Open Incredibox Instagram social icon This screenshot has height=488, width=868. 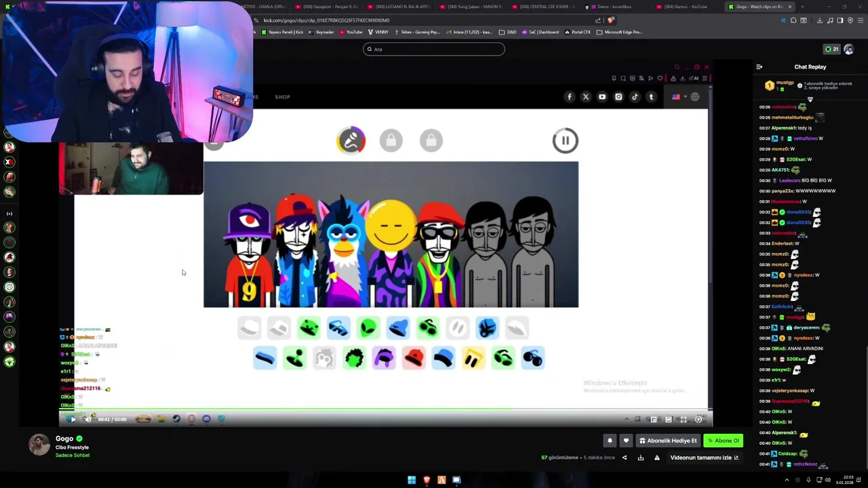tap(618, 97)
